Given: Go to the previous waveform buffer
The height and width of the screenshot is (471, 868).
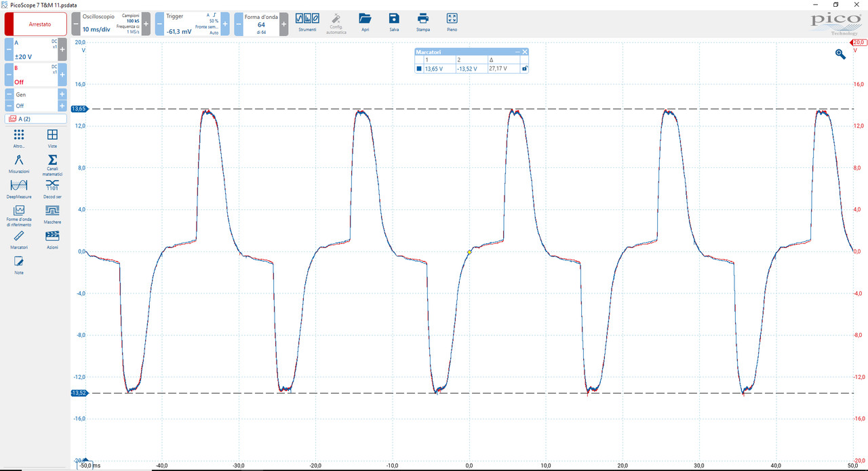Looking at the screenshot, I should [239, 24].
